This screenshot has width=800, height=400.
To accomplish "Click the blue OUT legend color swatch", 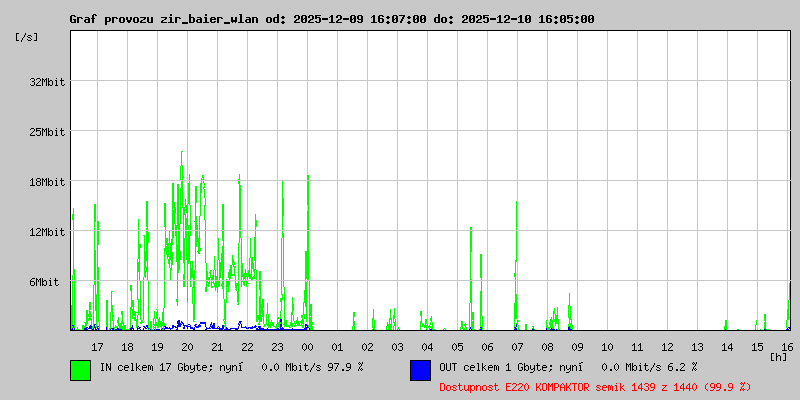I will point(420,369).
